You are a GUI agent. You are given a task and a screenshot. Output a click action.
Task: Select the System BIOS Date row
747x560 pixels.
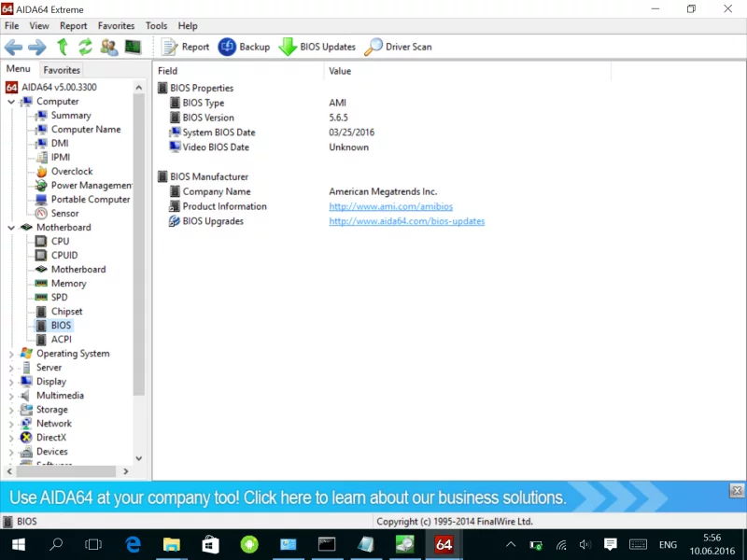pos(218,133)
